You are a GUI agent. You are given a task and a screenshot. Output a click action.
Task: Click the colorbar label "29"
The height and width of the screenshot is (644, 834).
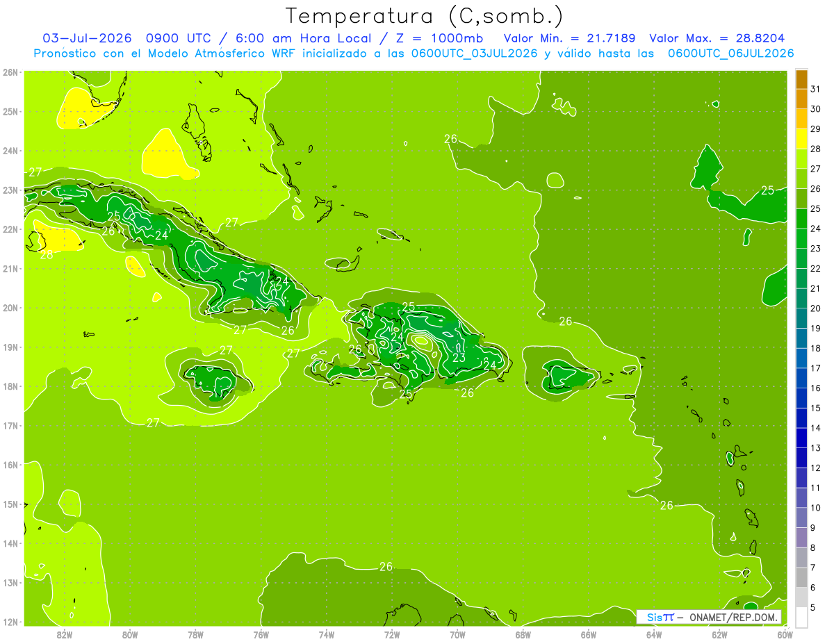tap(816, 129)
